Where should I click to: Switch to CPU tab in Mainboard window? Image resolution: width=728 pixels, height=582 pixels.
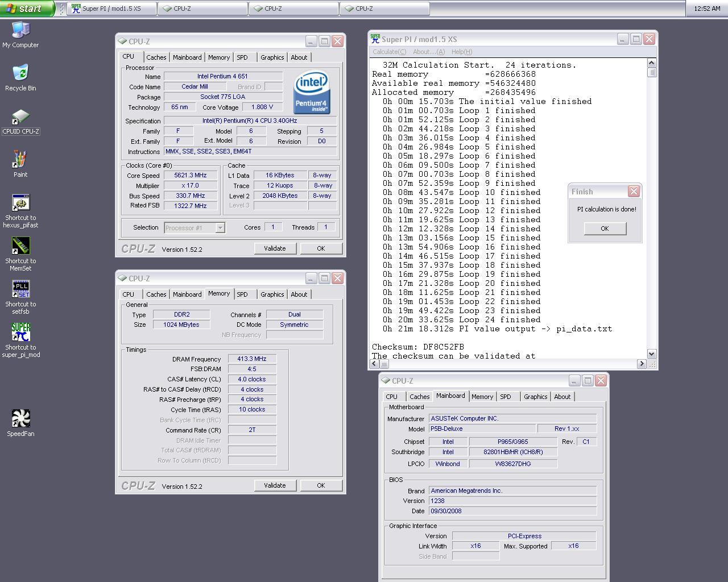[392, 397]
